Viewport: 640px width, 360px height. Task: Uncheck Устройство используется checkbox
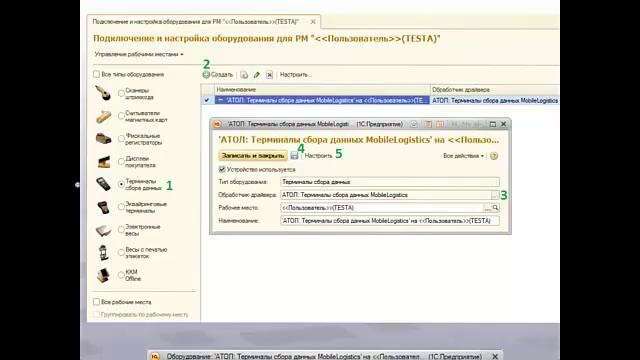tap(222, 169)
